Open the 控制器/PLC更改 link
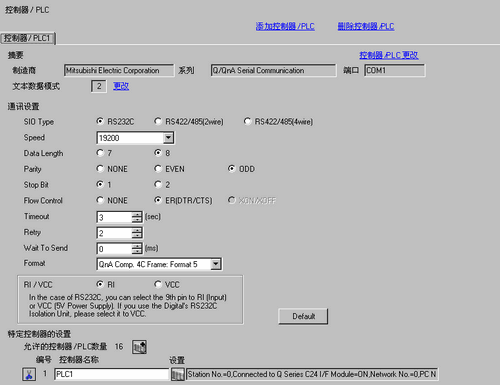Viewport: 500px width, 385px height. 389,55
